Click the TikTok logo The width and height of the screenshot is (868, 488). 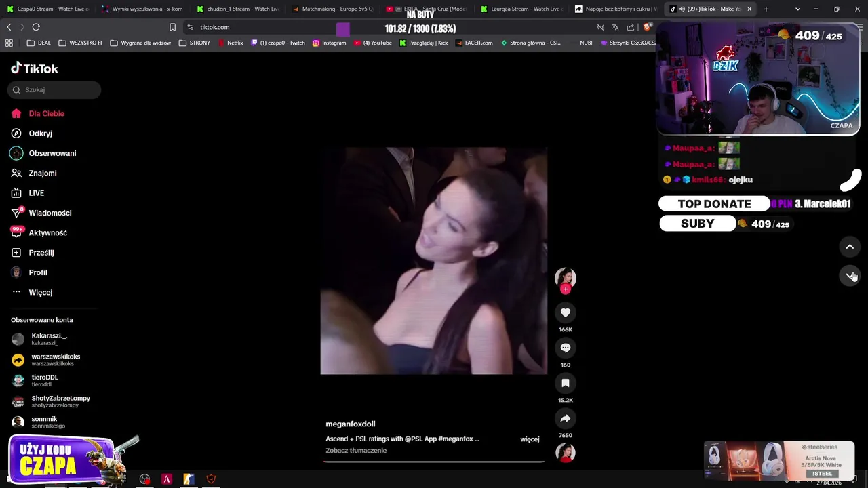tap(35, 68)
